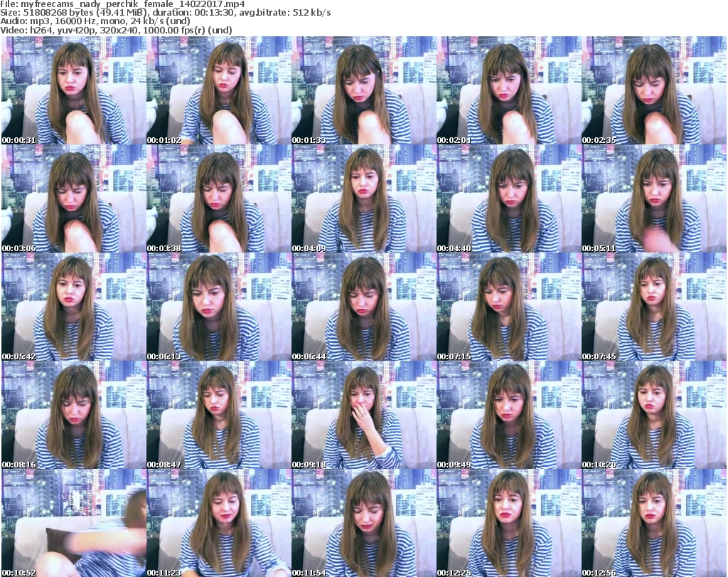Pick the video frame marked 00:09:18

pyautogui.click(x=363, y=415)
